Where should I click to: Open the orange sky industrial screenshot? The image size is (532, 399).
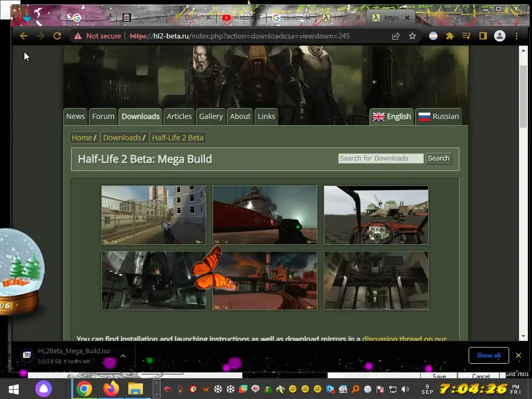click(x=264, y=281)
